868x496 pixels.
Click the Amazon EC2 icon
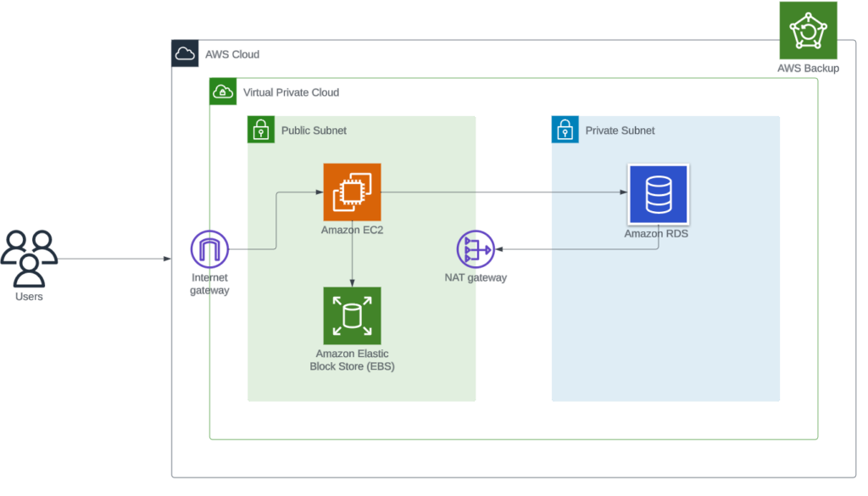point(352,192)
